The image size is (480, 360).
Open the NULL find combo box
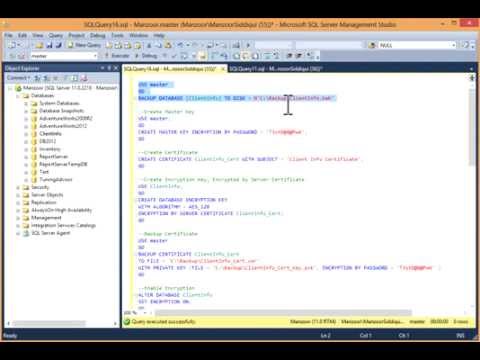417,45
